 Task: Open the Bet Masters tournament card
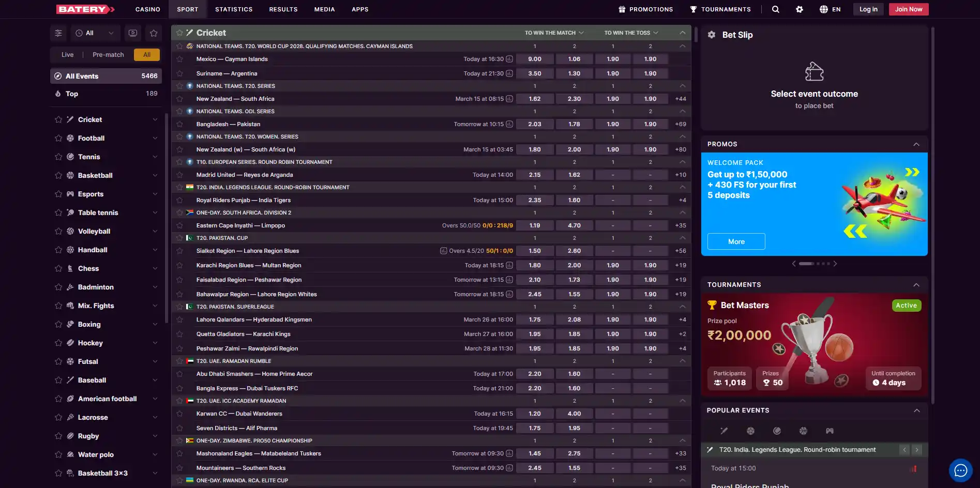point(815,345)
